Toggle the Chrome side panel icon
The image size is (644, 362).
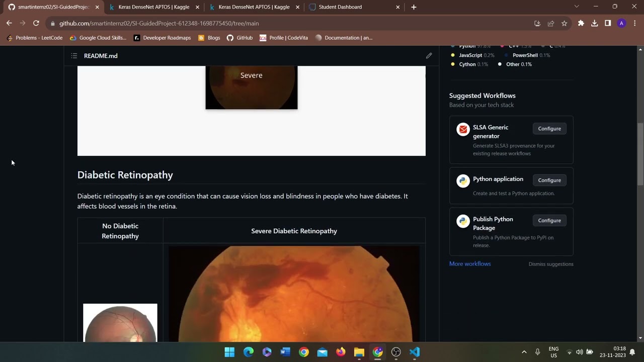pos(608,23)
